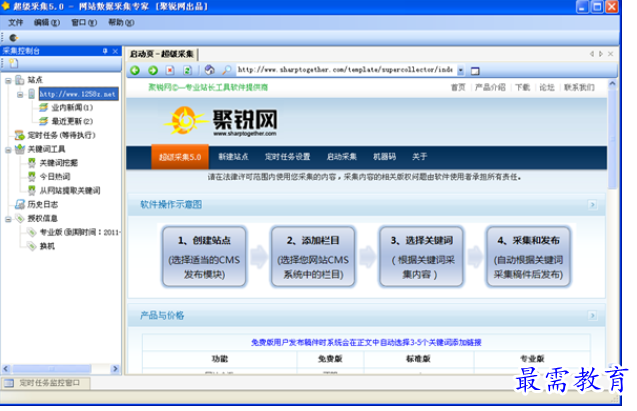Open the 业内新闻(1) column
Screen dimensions: 637x411
pyautogui.click(x=72, y=108)
